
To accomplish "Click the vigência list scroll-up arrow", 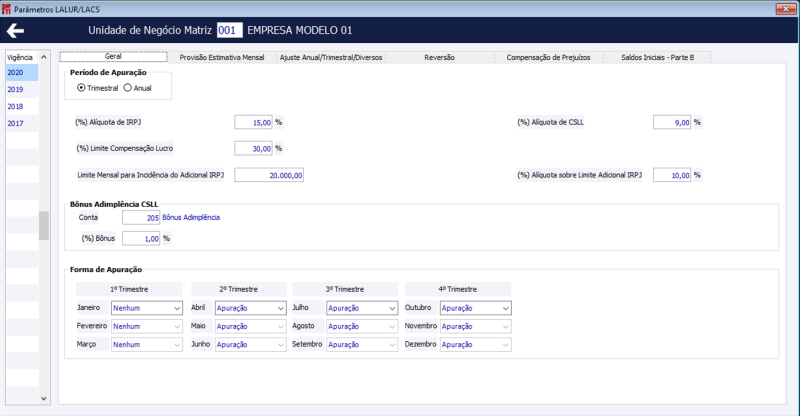I will pos(44,57).
